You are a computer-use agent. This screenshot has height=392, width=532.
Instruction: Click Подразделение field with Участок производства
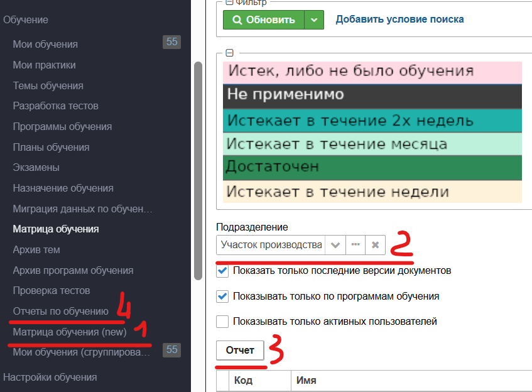point(271,245)
